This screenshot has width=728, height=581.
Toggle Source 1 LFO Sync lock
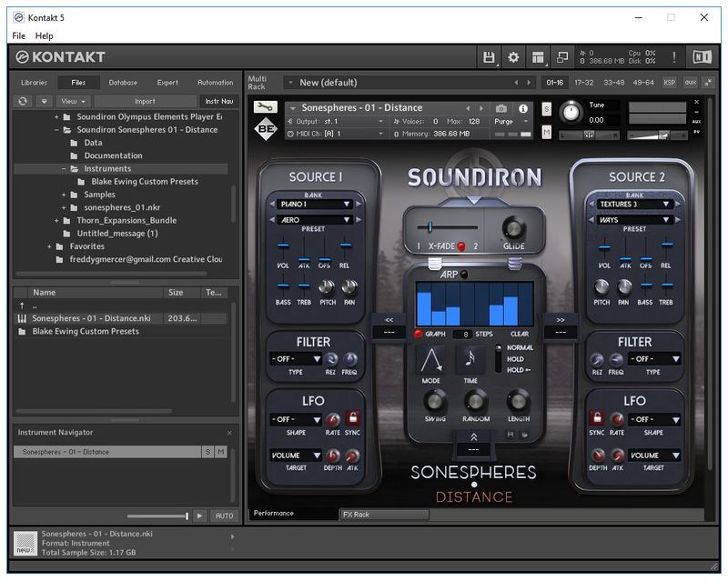[x=352, y=419]
